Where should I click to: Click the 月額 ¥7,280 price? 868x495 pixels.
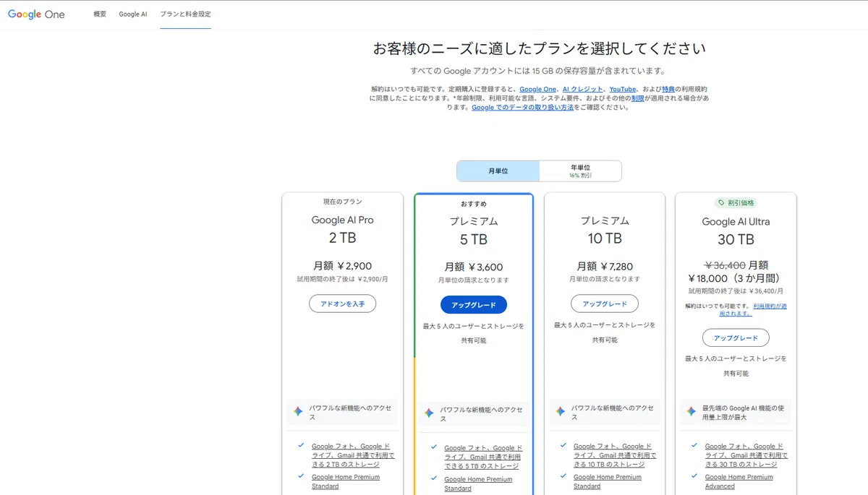click(x=605, y=267)
